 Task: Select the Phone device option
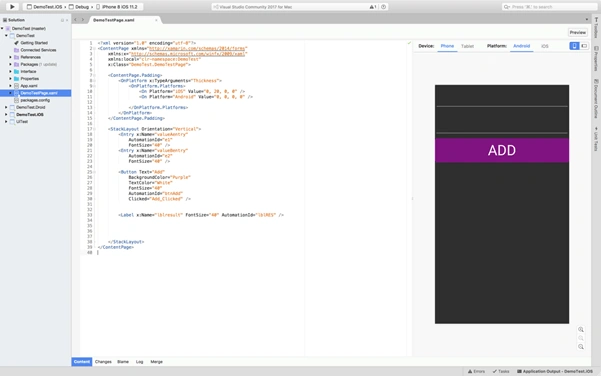point(447,46)
